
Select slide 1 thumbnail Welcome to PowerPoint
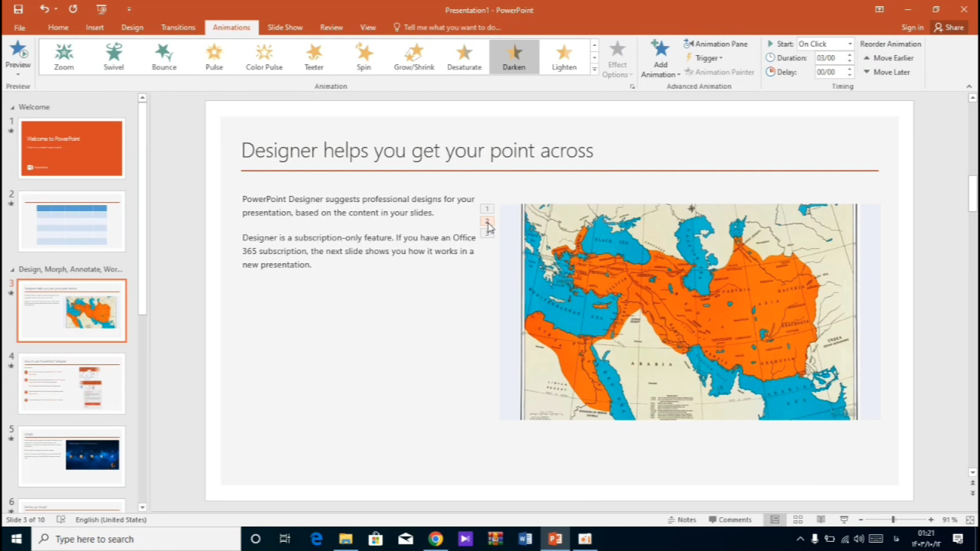[72, 148]
